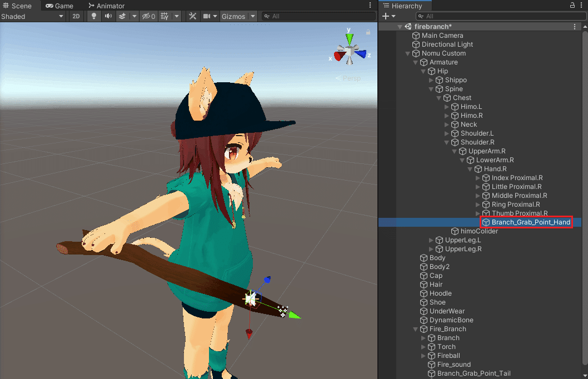The height and width of the screenshot is (379, 588).
Task: Click the Cap object cube icon
Action: pos(423,276)
